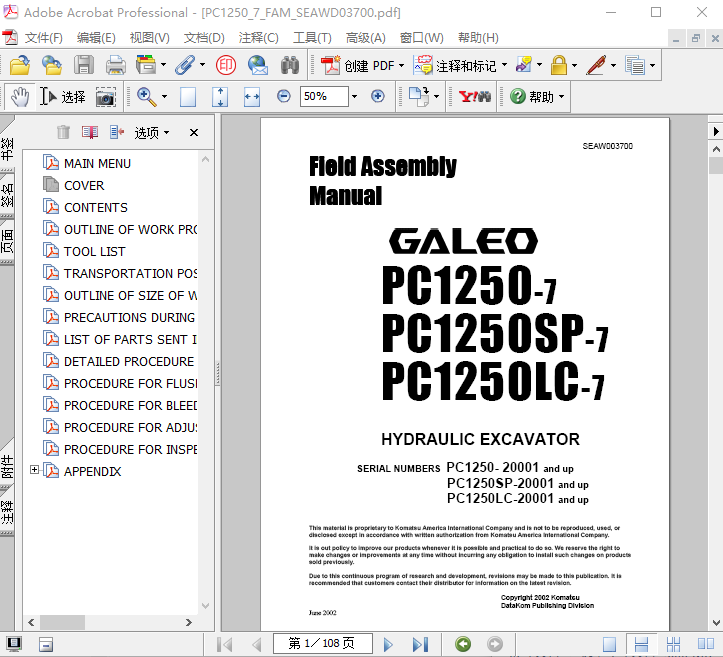Click the paperclip attach file icon

(185, 65)
